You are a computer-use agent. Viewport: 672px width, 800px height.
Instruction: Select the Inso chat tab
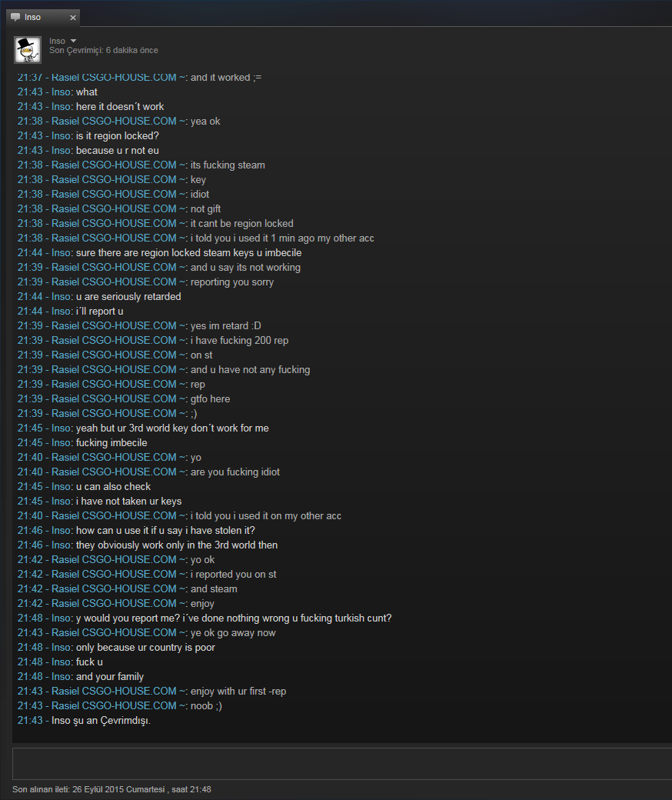coord(43,18)
